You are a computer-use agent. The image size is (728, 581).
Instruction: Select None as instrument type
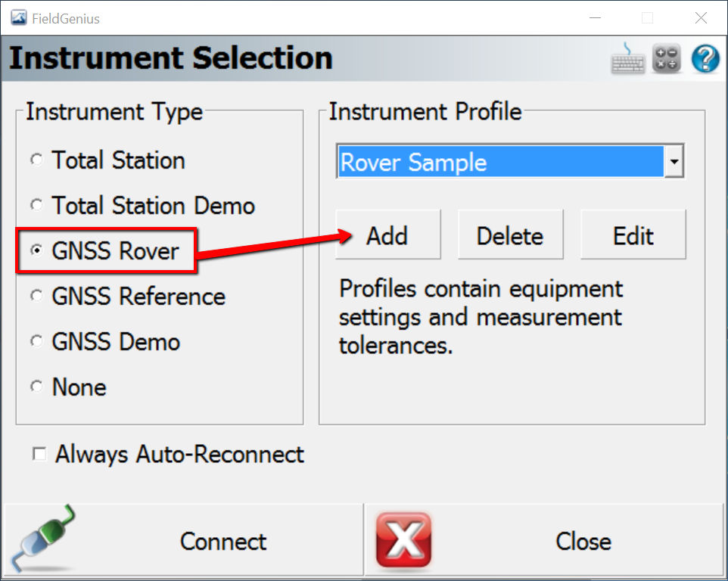pos(36,387)
